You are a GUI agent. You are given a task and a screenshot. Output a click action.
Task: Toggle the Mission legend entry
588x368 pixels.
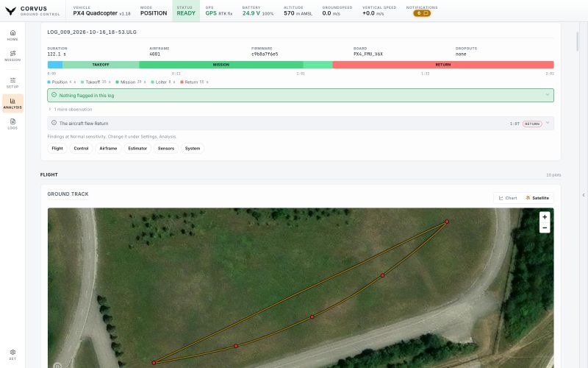131,82
